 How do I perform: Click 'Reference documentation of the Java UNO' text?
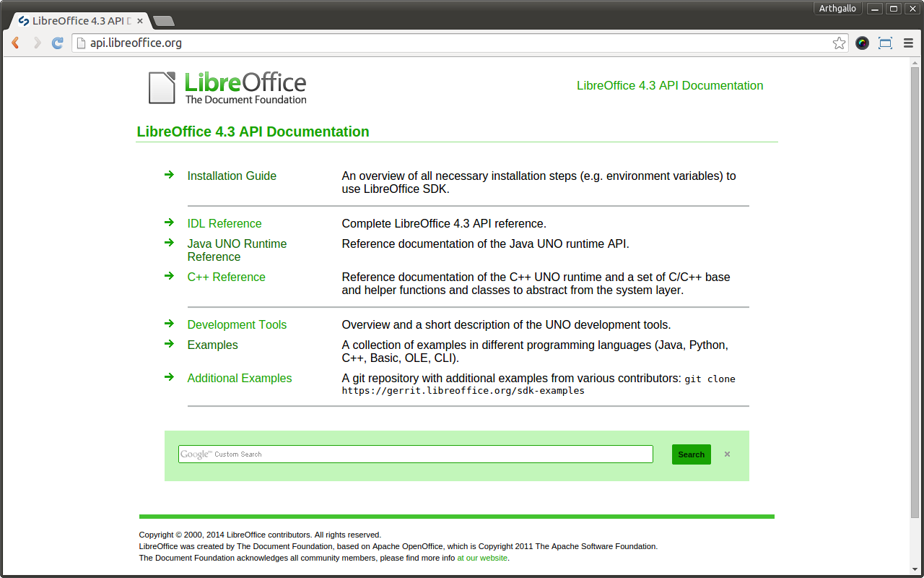[485, 243]
